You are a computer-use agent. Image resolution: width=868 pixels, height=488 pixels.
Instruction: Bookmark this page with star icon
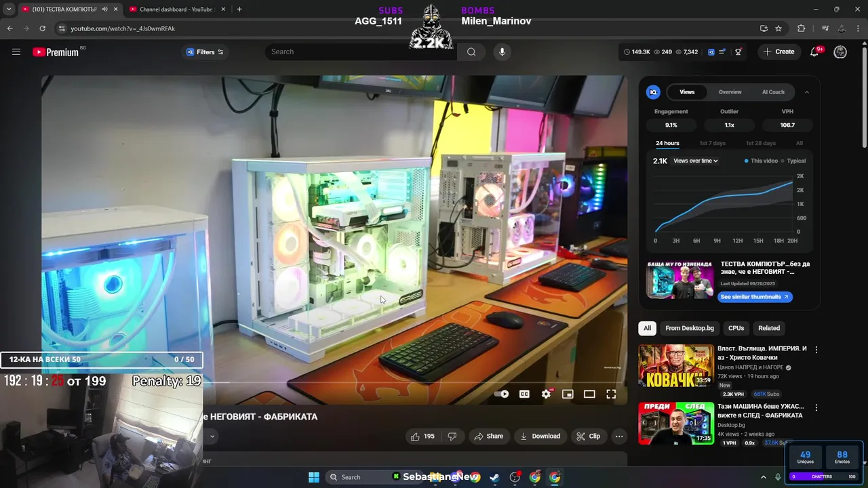[x=778, y=28]
